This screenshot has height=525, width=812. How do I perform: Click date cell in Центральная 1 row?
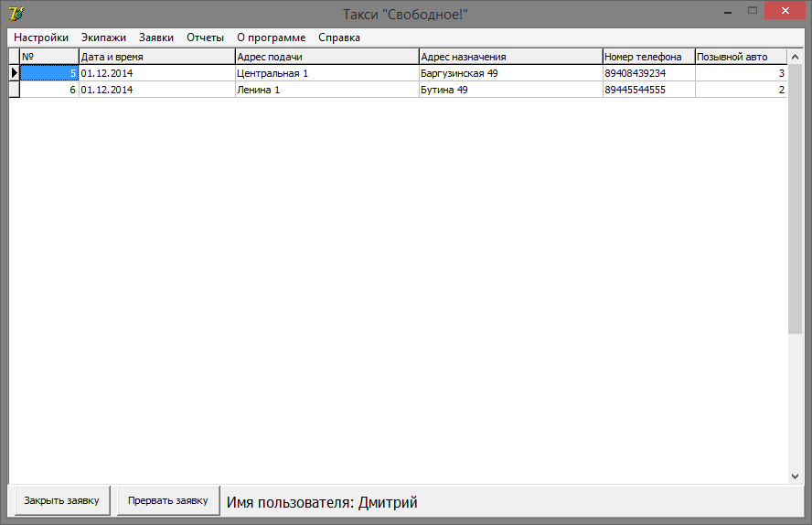157,73
